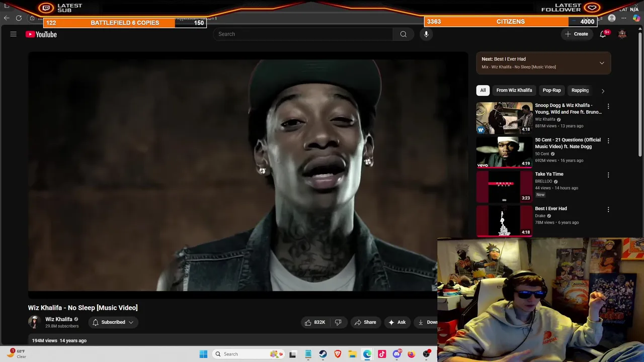This screenshot has width=644, height=362.
Task: Select the Rapping filter chip
Action: click(x=580, y=90)
